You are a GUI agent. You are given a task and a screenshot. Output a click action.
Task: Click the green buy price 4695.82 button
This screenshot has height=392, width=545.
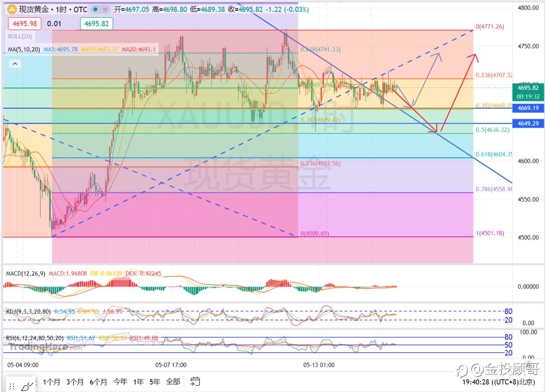click(x=97, y=24)
